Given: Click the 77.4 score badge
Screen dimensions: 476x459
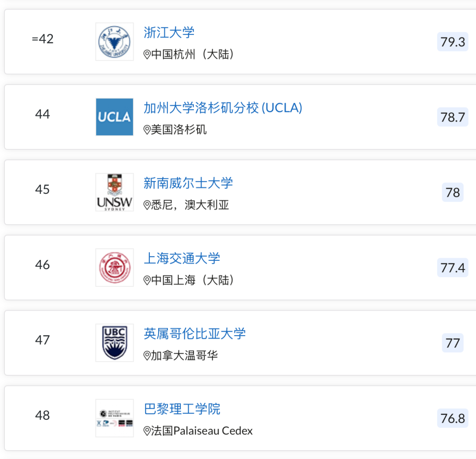Looking at the screenshot, I should pyautogui.click(x=453, y=268).
